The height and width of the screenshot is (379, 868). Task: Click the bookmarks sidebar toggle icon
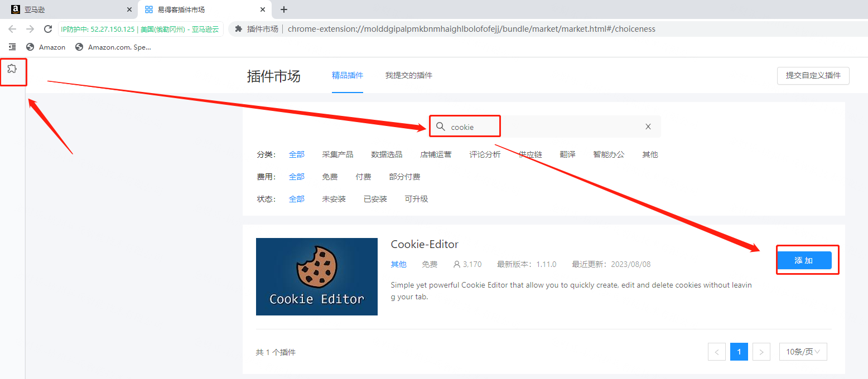pyautogui.click(x=12, y=47)
